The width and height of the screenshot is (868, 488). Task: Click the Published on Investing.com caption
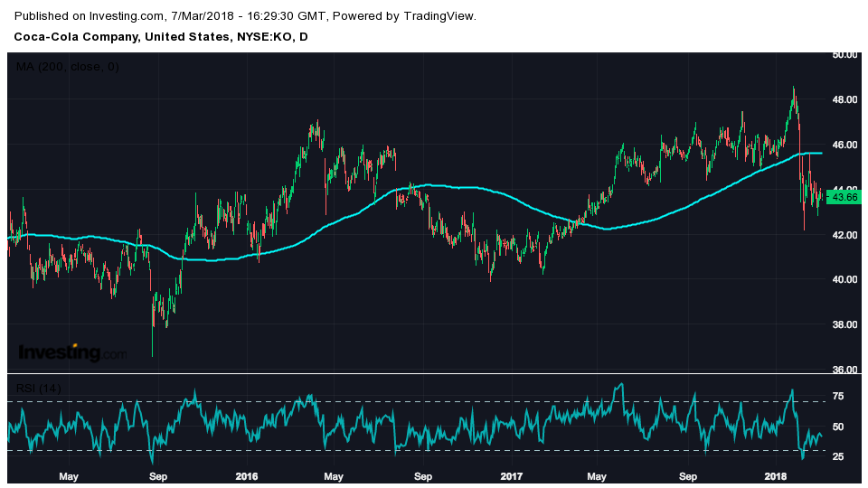coord(245,16)
